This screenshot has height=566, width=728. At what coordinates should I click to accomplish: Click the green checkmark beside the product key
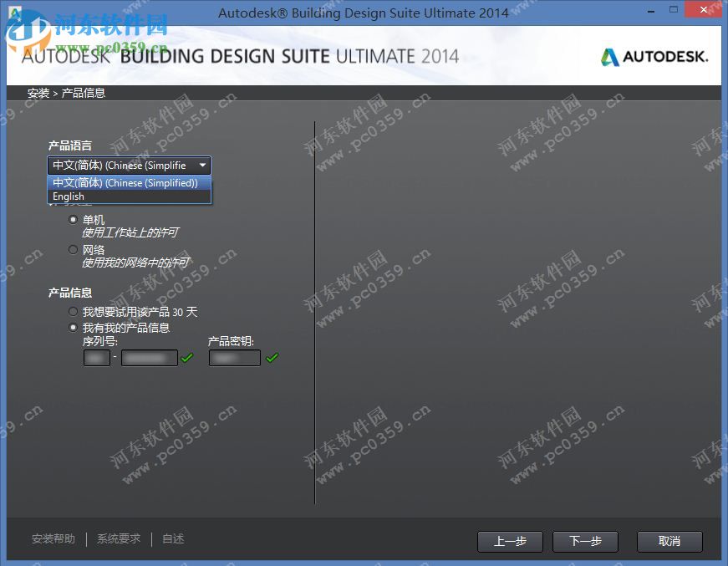(272, 357)
